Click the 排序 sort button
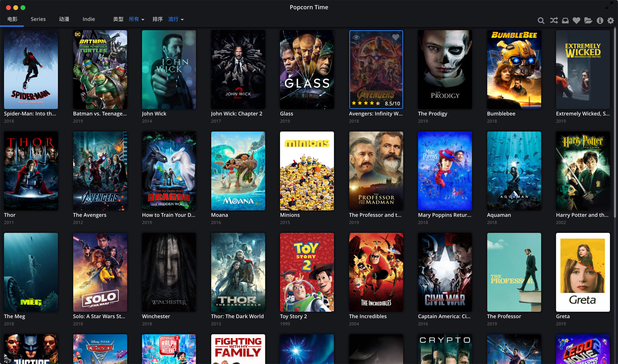Screen dimensions: 618x364 (x=157, y=19)
